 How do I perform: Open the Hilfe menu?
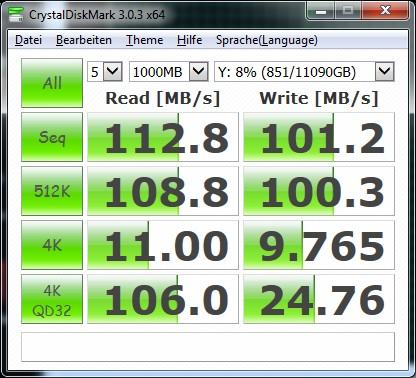189,40
